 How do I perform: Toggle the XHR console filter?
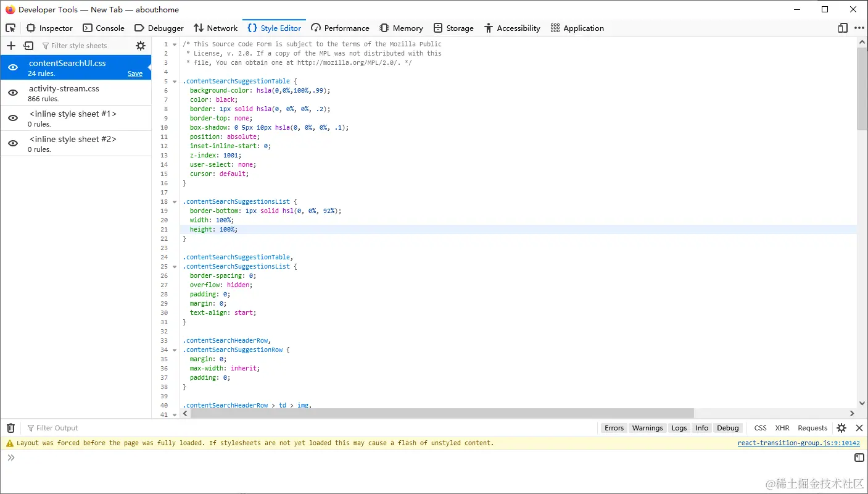point(782,428)
